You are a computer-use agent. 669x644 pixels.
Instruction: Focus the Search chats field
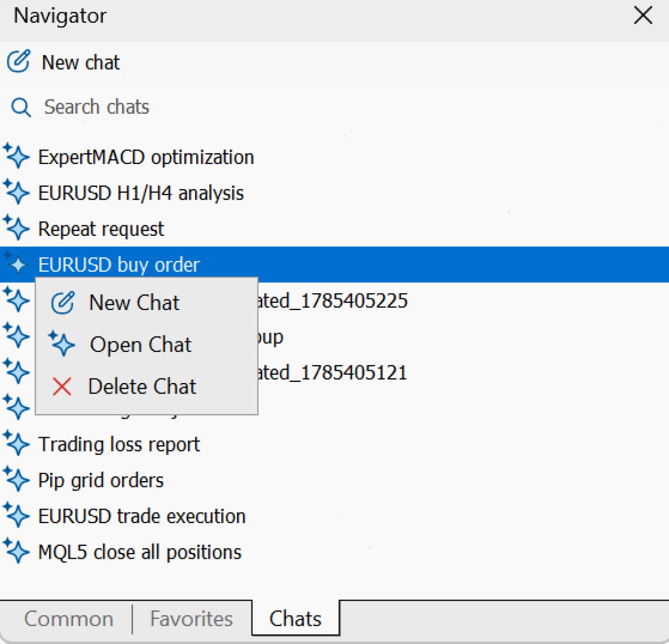tap(334, 107)
